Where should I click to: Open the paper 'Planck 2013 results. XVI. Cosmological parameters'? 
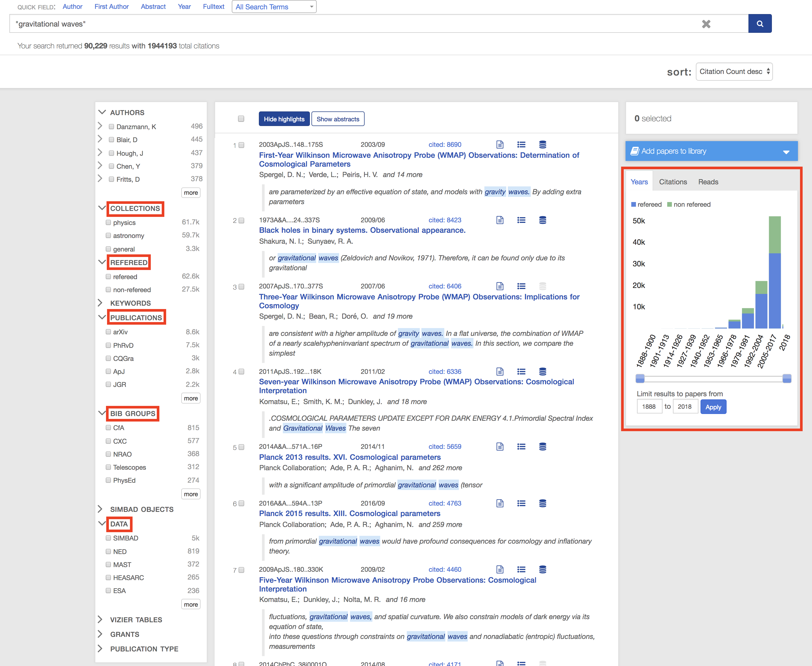pyautogui.click(x=349, y=457)
